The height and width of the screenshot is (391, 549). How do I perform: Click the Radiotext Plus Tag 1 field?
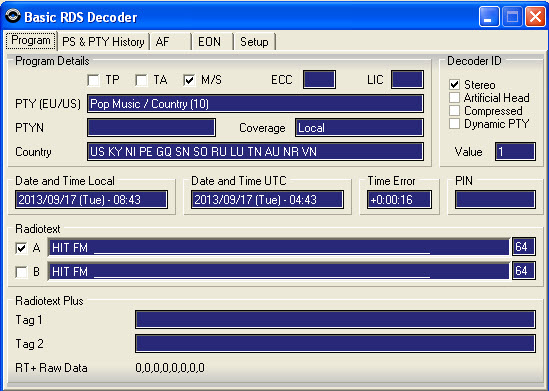(335, 320)
